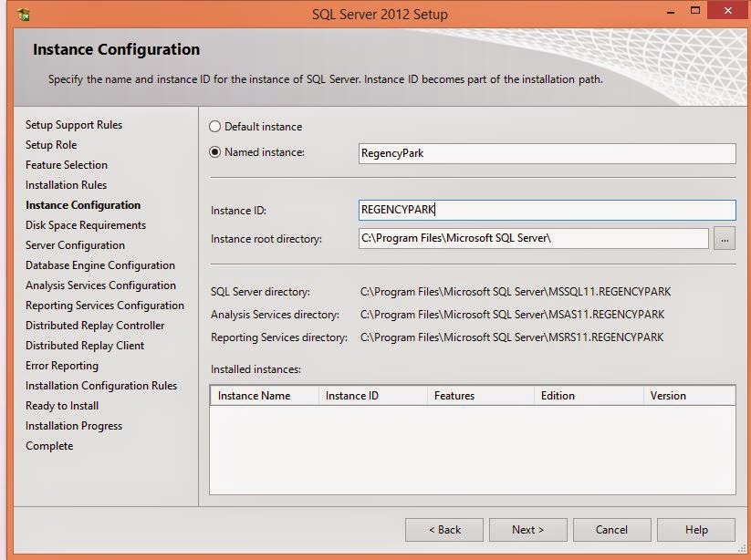751x560 pixels.
Task: Click Next to proceed with setup
Action: [x=527, y=530]
